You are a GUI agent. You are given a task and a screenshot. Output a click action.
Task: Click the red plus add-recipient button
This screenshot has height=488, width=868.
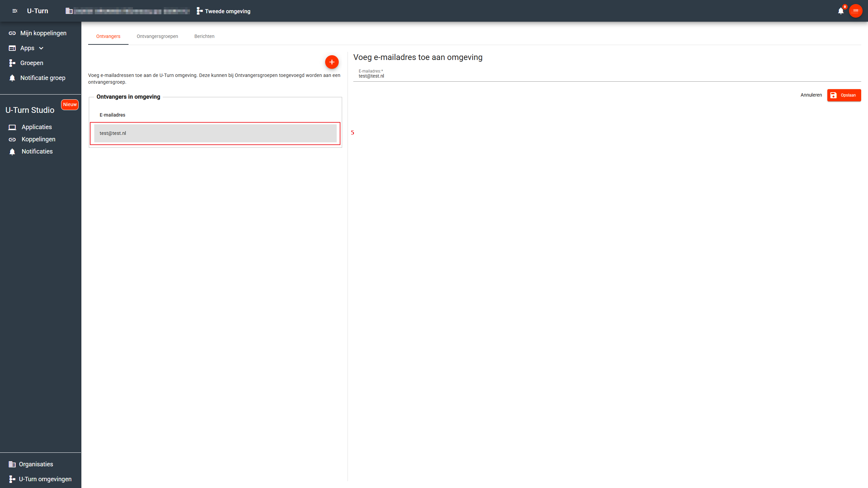point(332,62)
